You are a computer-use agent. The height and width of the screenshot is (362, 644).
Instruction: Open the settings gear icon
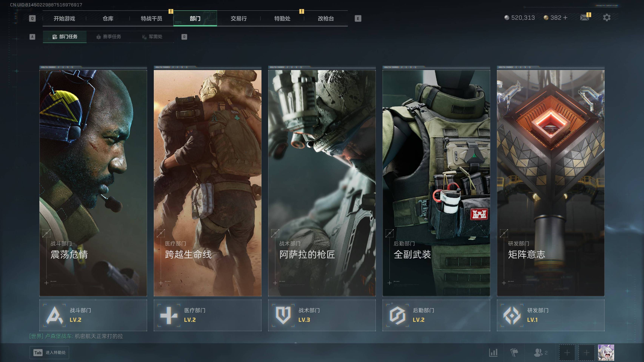tap(606, 18)
